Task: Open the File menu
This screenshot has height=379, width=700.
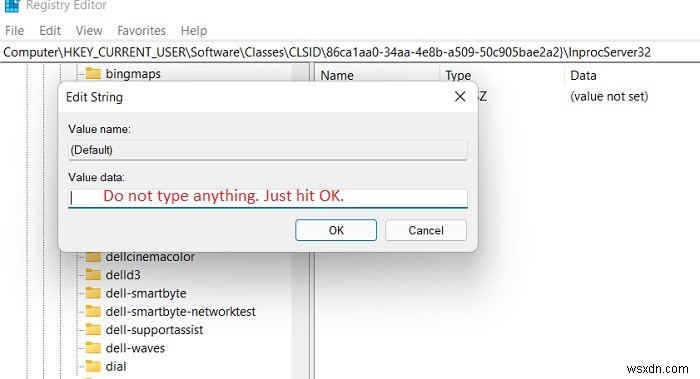Action: 14,31
